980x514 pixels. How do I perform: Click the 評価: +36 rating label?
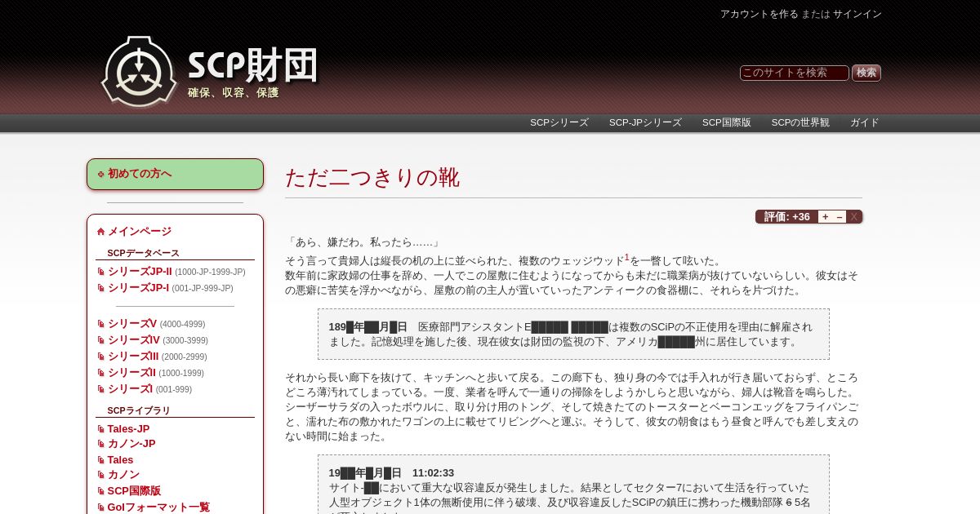pos(786,216)
